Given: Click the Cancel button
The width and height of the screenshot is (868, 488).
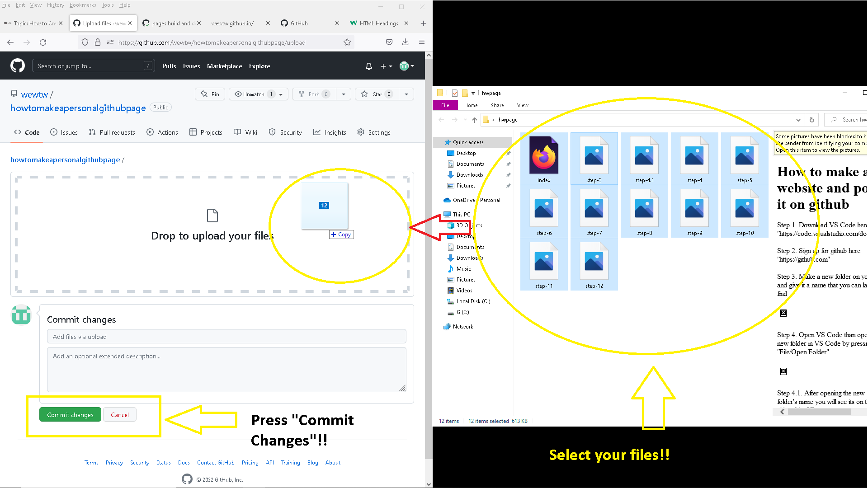Looking at the screenshot, I should (120, 415).
